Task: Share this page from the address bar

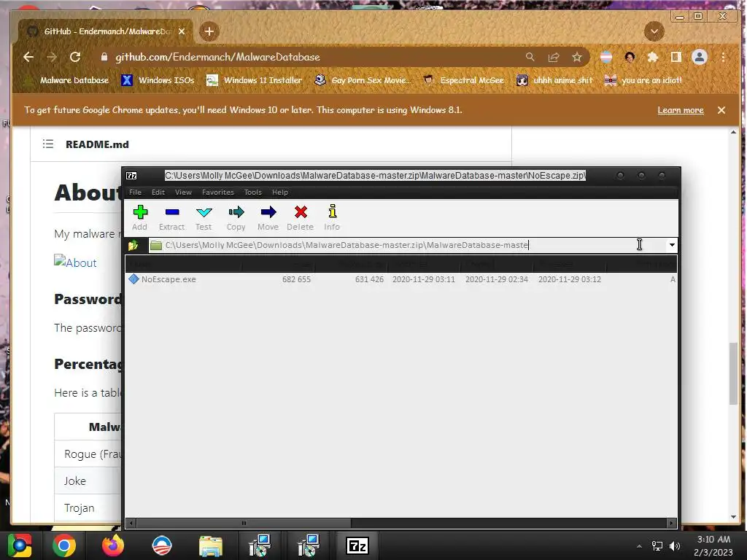Action: (x=554, y=57)
